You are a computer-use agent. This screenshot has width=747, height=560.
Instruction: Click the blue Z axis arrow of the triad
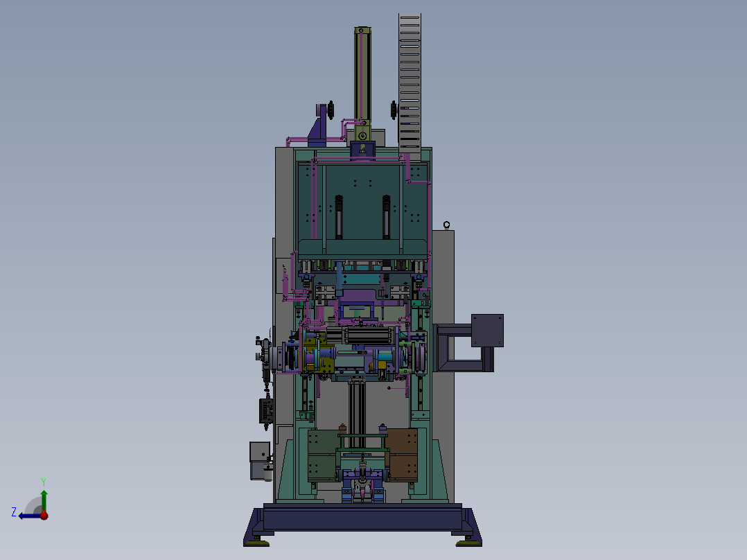point(28,516)
